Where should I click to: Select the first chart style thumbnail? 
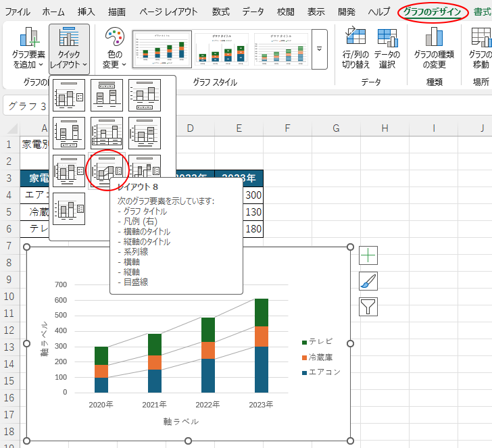click(x=162, y=50)
